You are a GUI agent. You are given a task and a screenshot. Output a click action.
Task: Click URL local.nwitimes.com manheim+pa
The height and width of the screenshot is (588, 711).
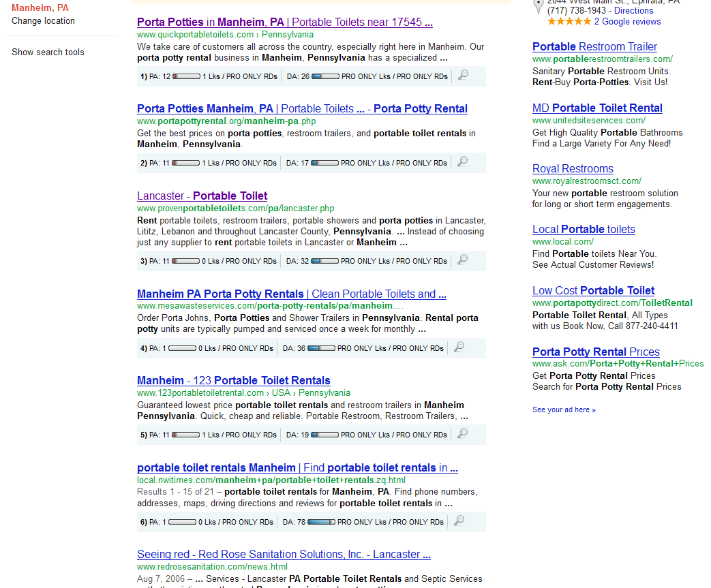pyautogui.click(x=271, y=480)
